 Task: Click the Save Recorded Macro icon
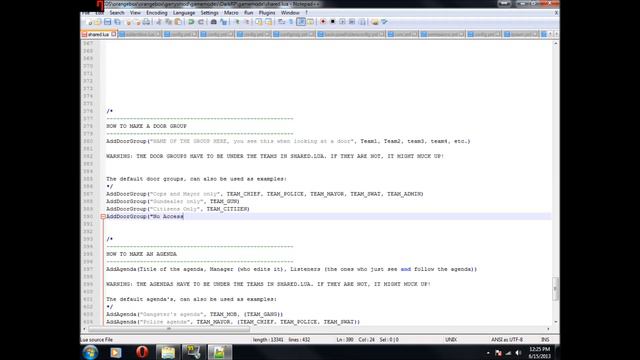click(x=362, y=22)
